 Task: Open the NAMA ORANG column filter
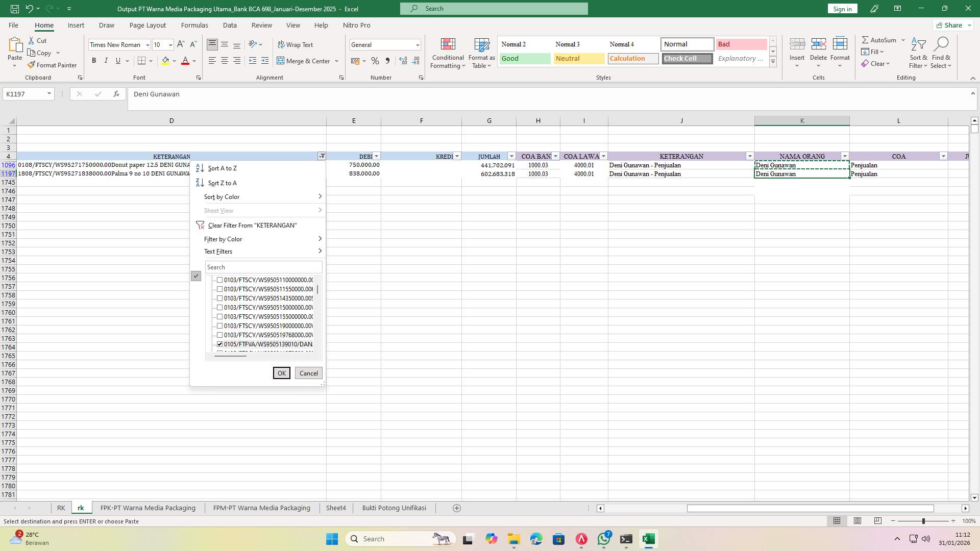point(845,156)
